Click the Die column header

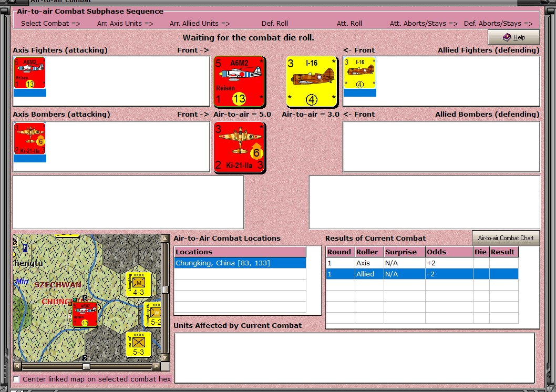pos(481,252)
